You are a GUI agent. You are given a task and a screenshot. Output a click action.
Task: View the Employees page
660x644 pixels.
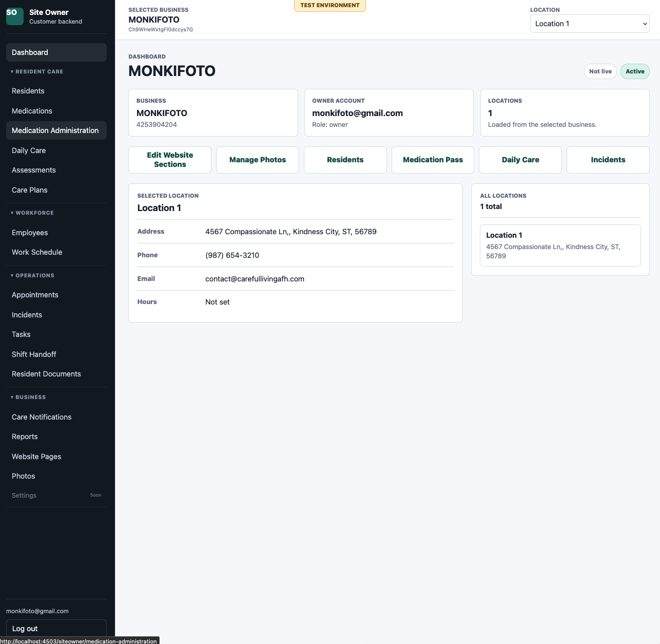[56, 233]
